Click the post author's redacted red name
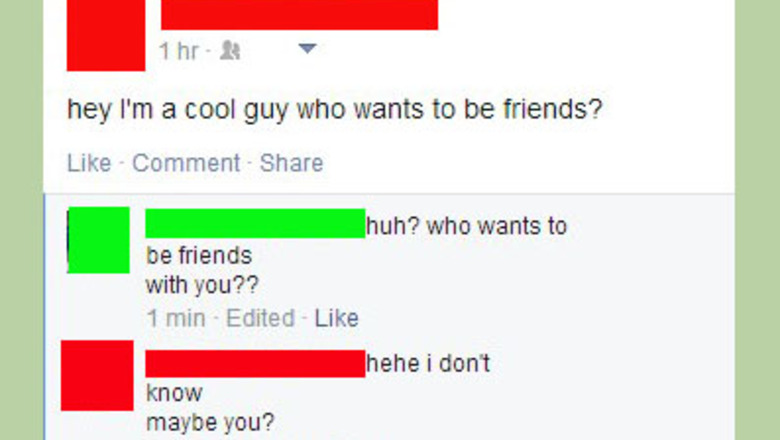This screenshot has height=440, width=780. tap(299, 15)
